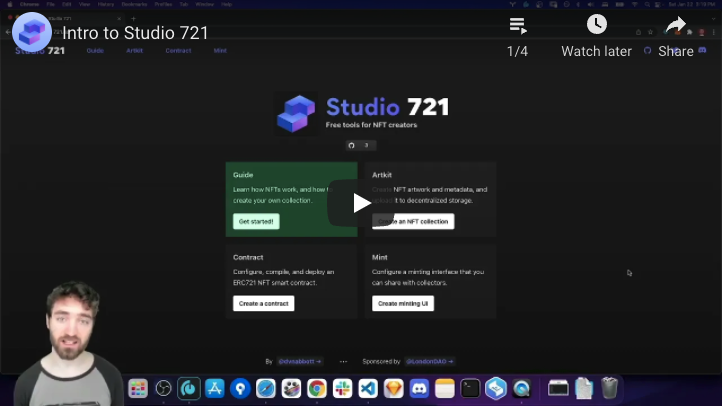
Task: Open the Trash in the dock
Action: click(x=609, y=388)
